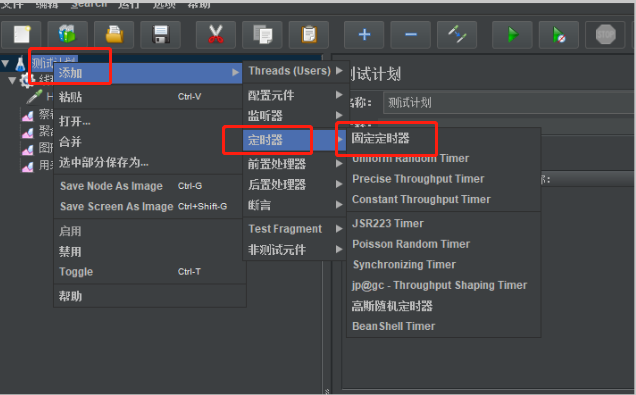
Task: Select the HTTP sampler dropper icon
Action: (x=34, y=97)
